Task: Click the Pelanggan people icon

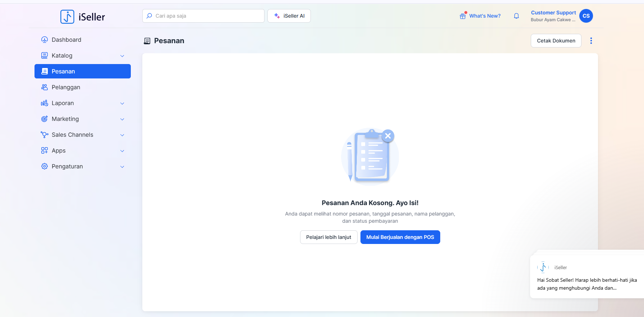Action: pos(45,87)
